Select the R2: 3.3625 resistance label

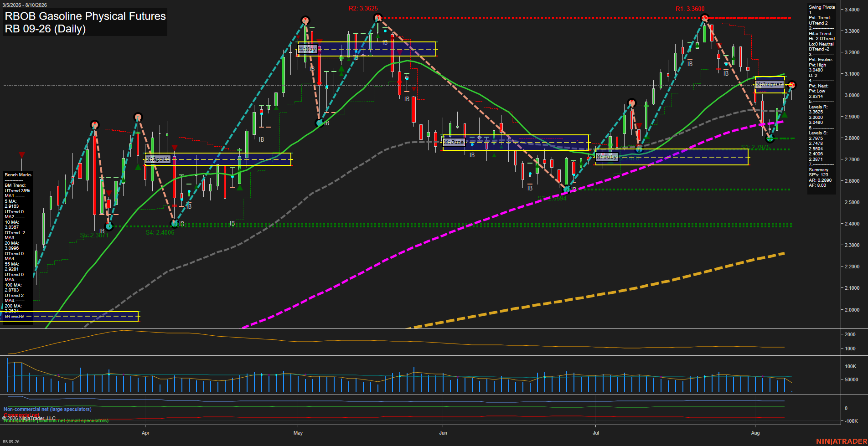363,9
